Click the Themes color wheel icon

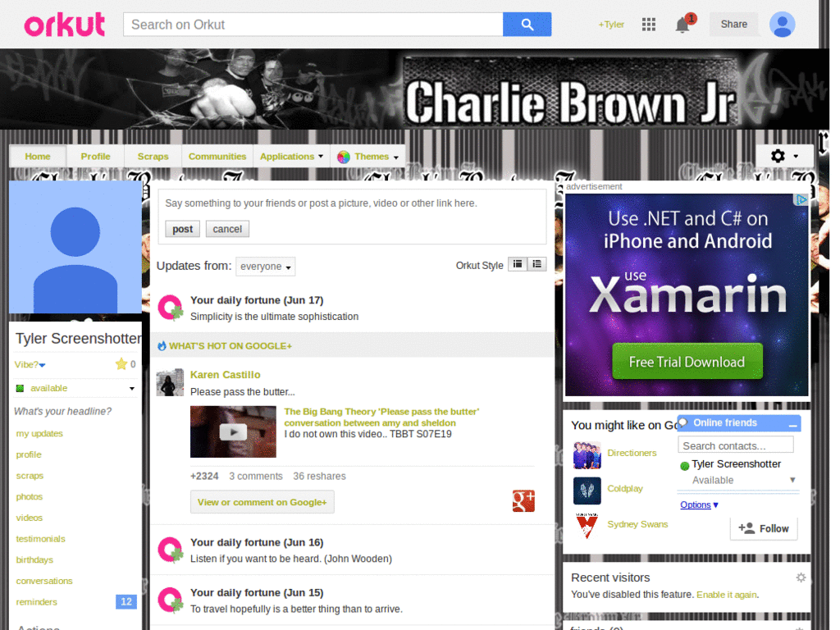[344, 157]
